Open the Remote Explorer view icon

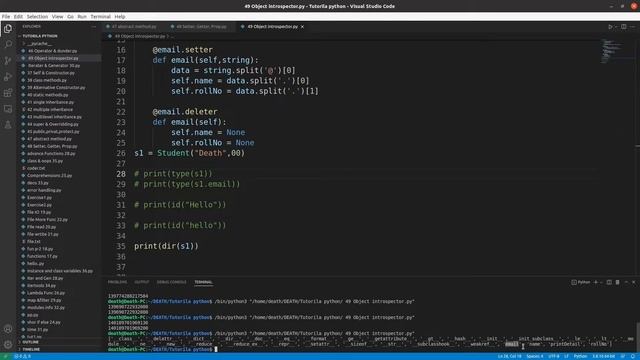[x=8, y=109]
